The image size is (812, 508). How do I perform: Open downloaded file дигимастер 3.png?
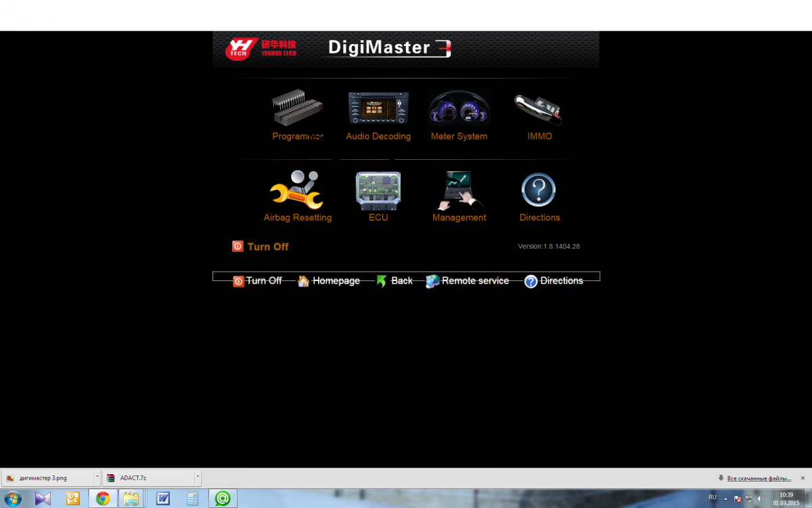click(47, 478)
